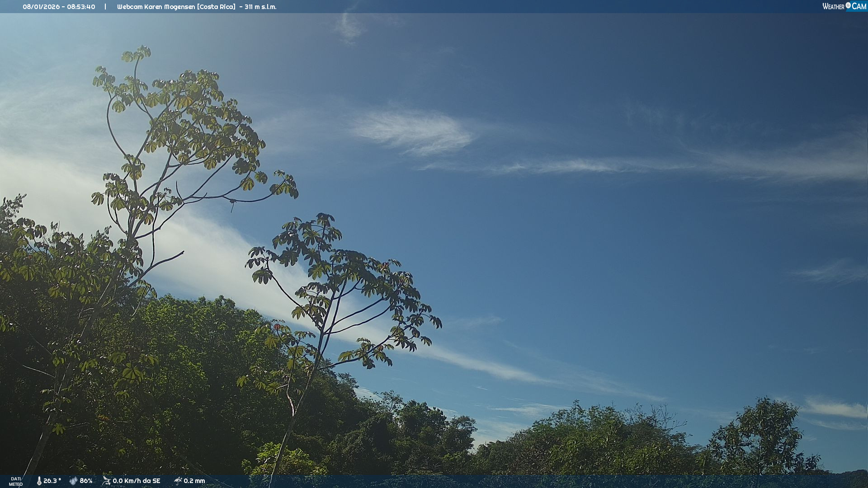Click the Dati Meteo label
Image resolution: width=868 pixels, height=488 pixels.
[16, 481]
